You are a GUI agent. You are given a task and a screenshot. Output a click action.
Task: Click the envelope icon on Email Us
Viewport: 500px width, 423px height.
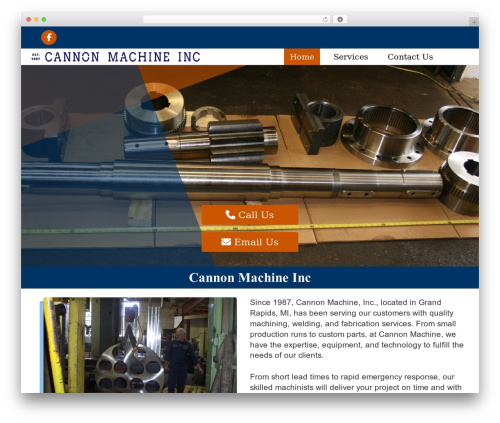pos(226,242)
